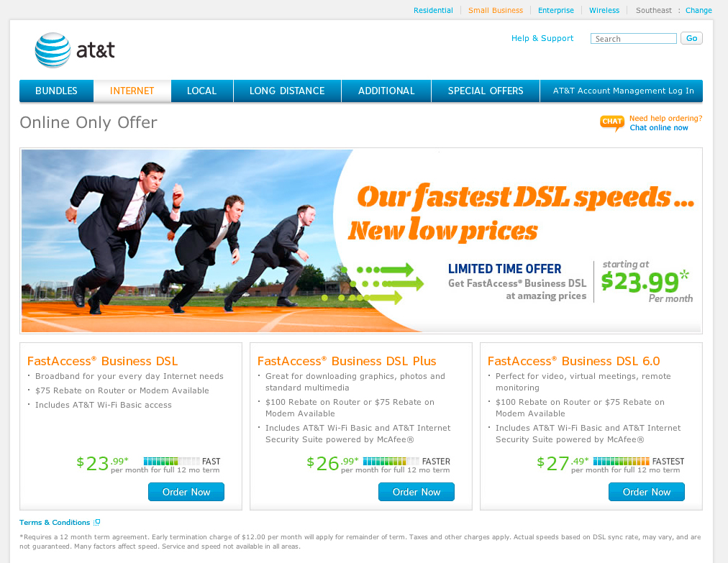Click the orange CHAT bubble icon
The width and height of the screenshot is (728, 563).
pos(611,122)
